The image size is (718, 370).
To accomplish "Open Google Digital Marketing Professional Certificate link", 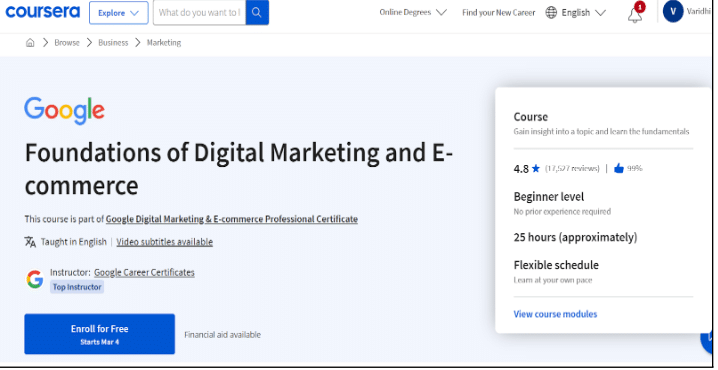I will 232,219.
